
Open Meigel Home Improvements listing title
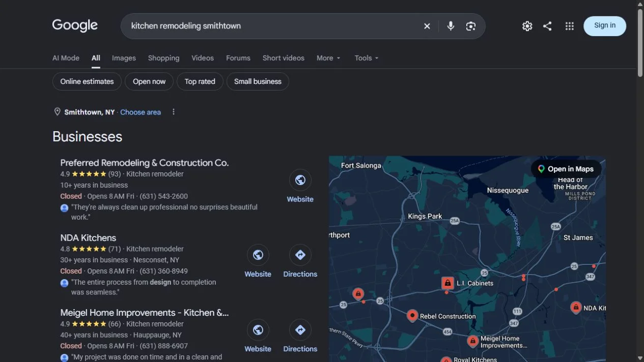[x=145, y=313]
